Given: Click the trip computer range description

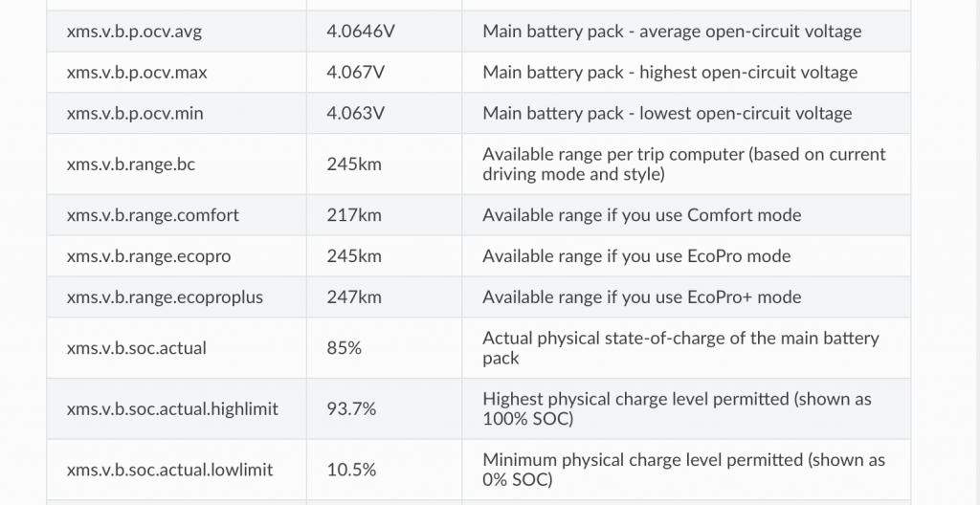Looking at the screenshot, I should click(684, 165).
